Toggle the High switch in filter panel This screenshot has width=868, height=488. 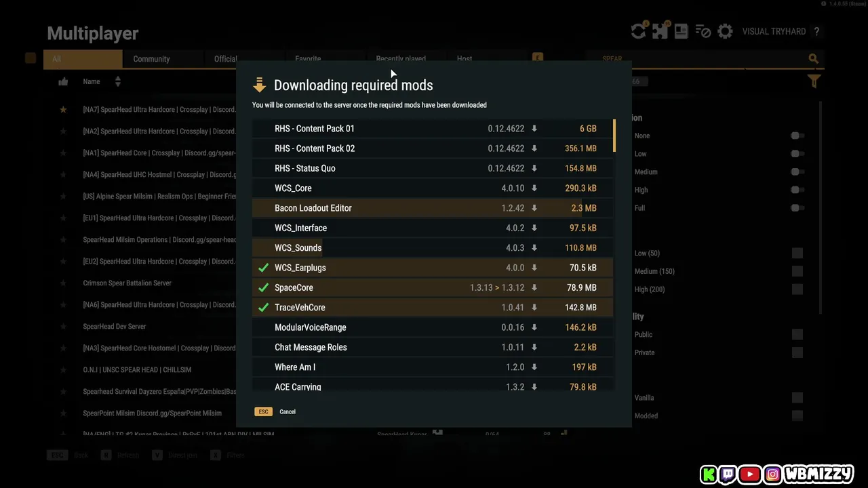(x=797, y=190)
